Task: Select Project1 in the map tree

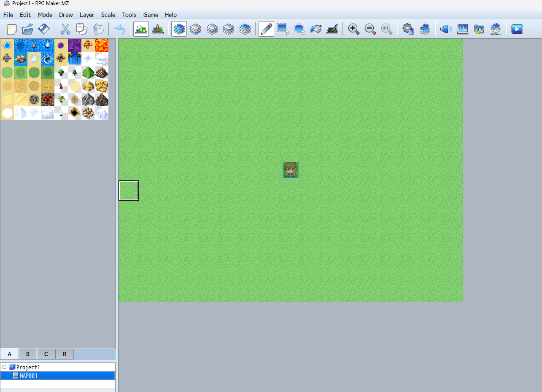Action: 28,367
